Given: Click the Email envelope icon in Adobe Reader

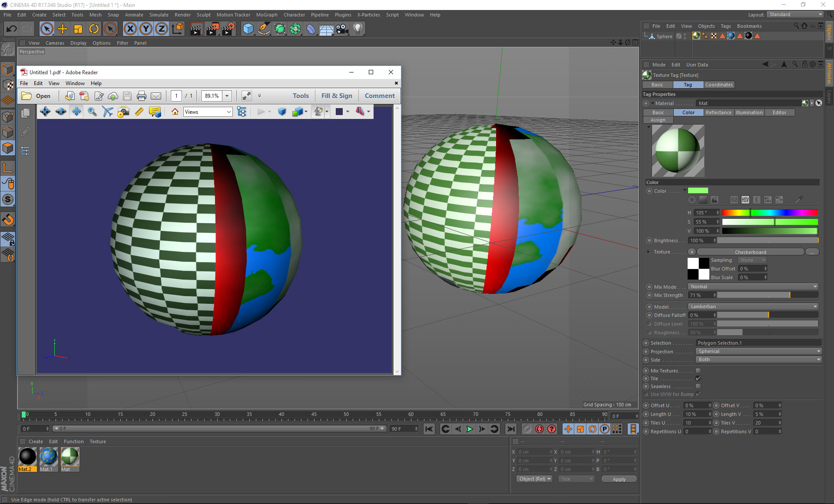Looking at the screenshot, I should coord(156,96).
